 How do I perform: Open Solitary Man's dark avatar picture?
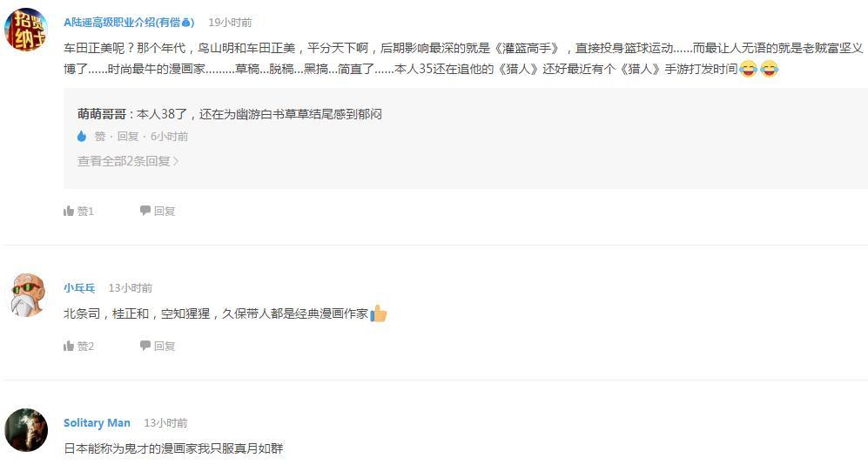point(26,429)
